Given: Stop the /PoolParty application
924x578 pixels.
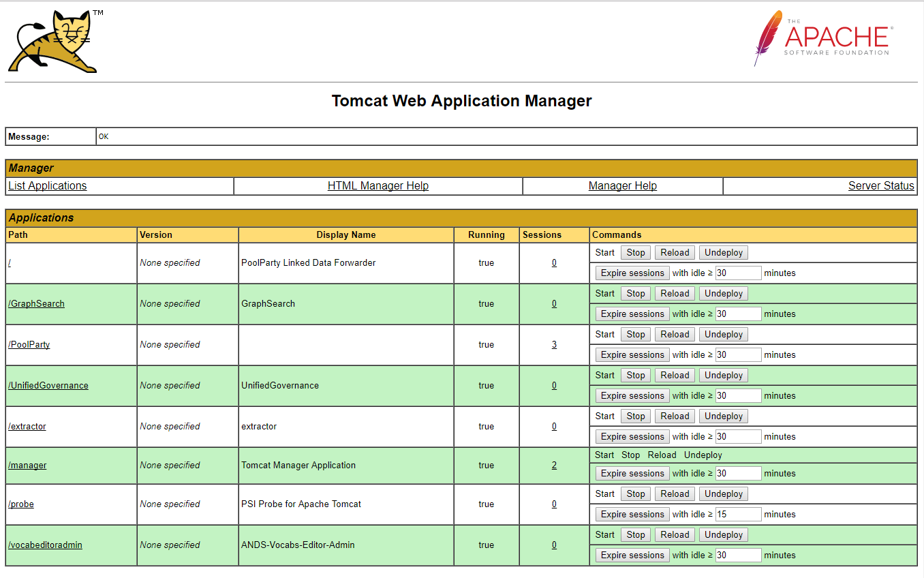Looking at the screenshot, I should coord(636,334).
